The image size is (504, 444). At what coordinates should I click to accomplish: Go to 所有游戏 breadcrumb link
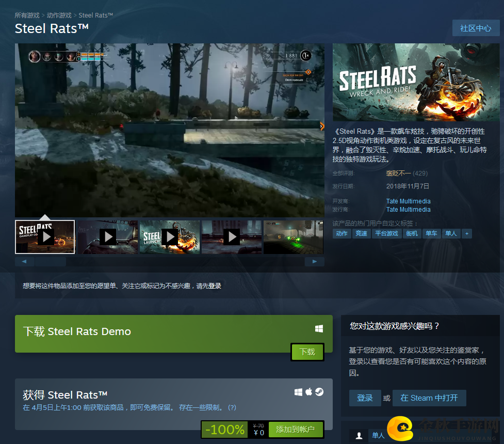(27, 15)
